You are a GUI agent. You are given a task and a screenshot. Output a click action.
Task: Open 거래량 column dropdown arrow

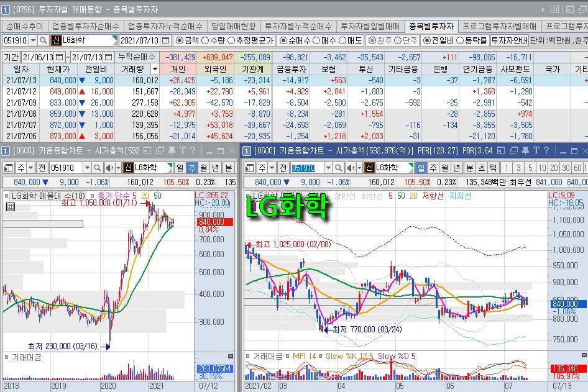[x=155, y=69]
